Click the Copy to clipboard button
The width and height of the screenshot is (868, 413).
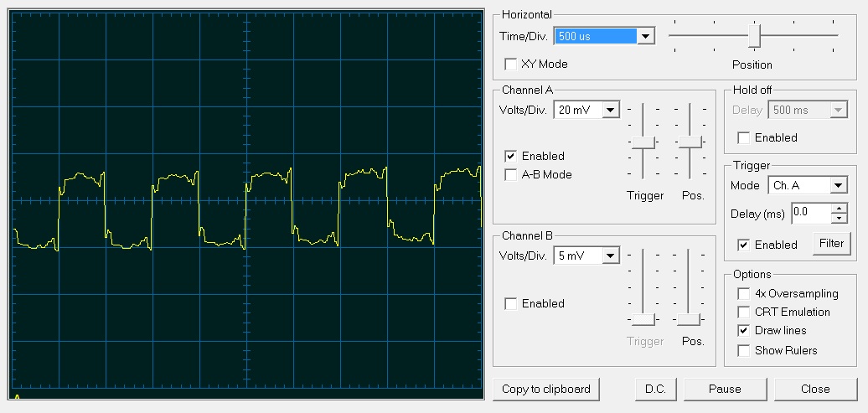(545, 390)
